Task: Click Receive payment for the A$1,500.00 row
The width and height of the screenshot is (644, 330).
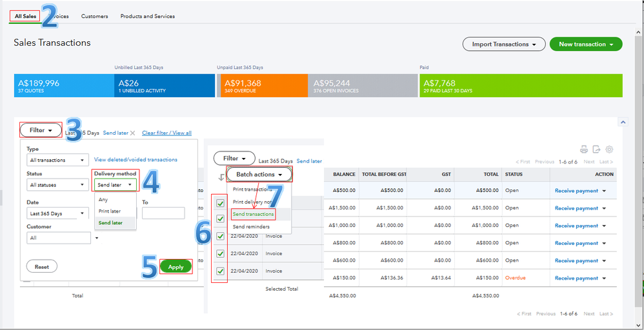Action: pos(576,209)
